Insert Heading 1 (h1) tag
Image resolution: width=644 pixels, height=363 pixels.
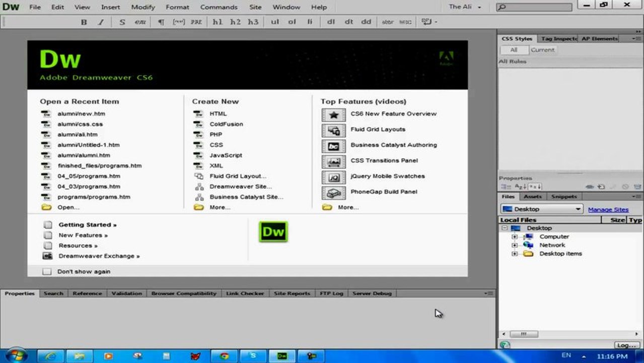click(x=218, y=22)
